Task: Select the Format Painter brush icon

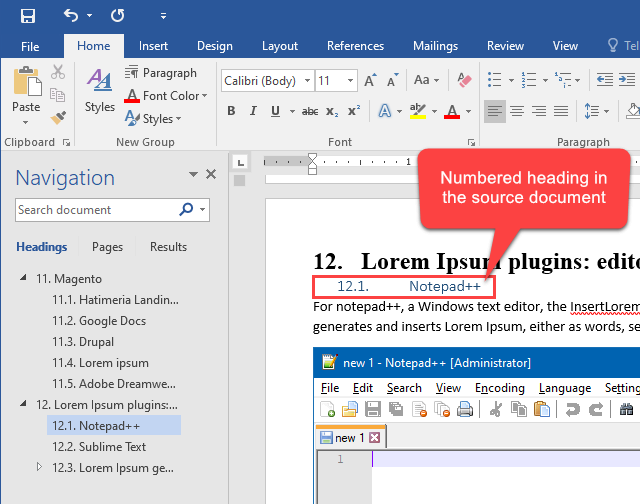Action: 58,118
